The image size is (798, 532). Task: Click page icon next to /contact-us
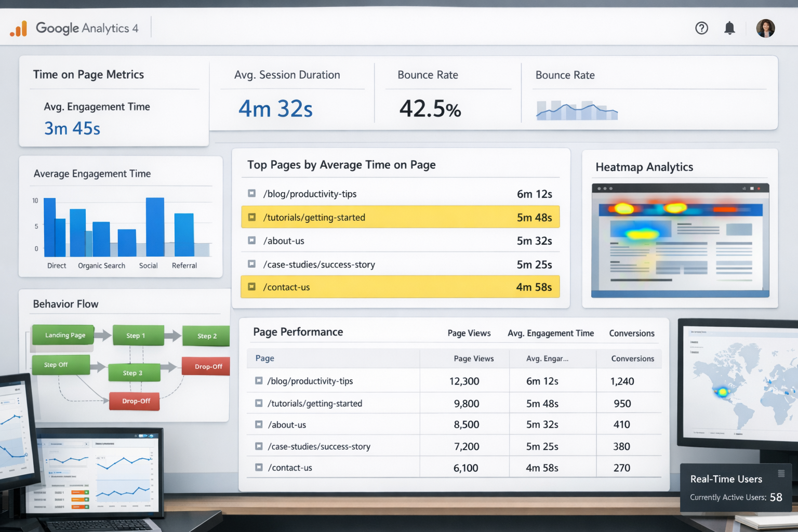tap(252, 286)
